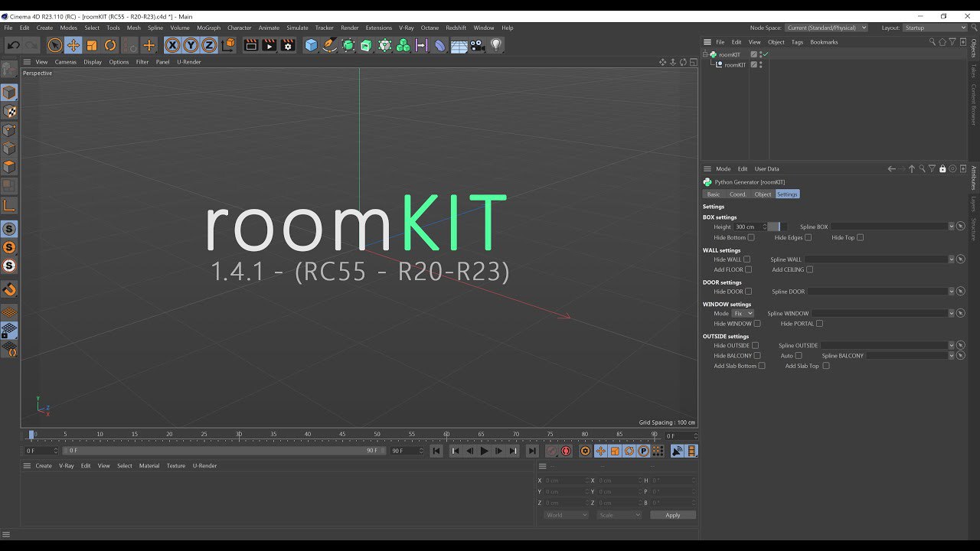Screen dimensions: 980x551
Task: Check the Hide Bottom checkbox
Action: point(751,237)
